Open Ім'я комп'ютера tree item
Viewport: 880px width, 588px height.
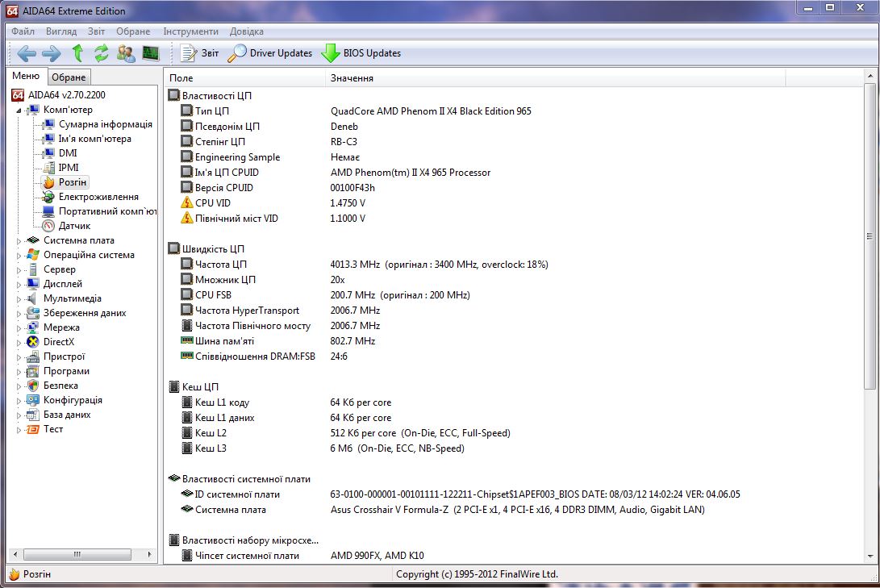click(x=87, y=139)
